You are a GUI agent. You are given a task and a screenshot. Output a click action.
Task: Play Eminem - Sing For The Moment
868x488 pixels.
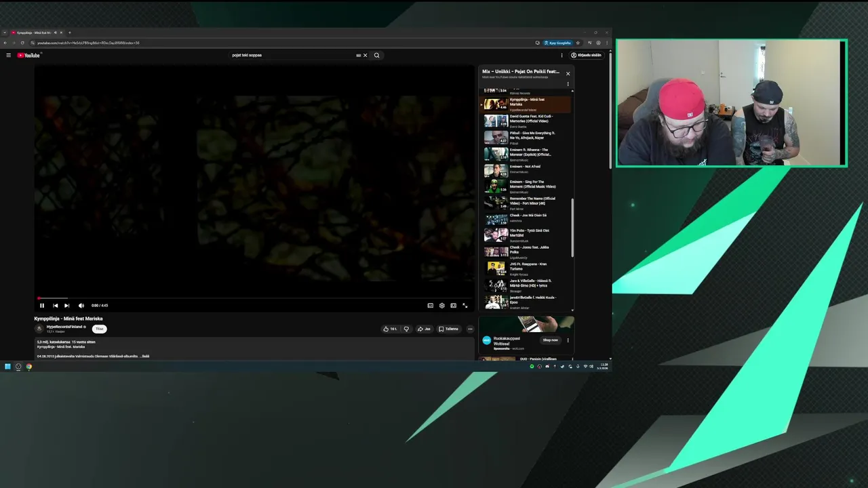coord(526,186)
